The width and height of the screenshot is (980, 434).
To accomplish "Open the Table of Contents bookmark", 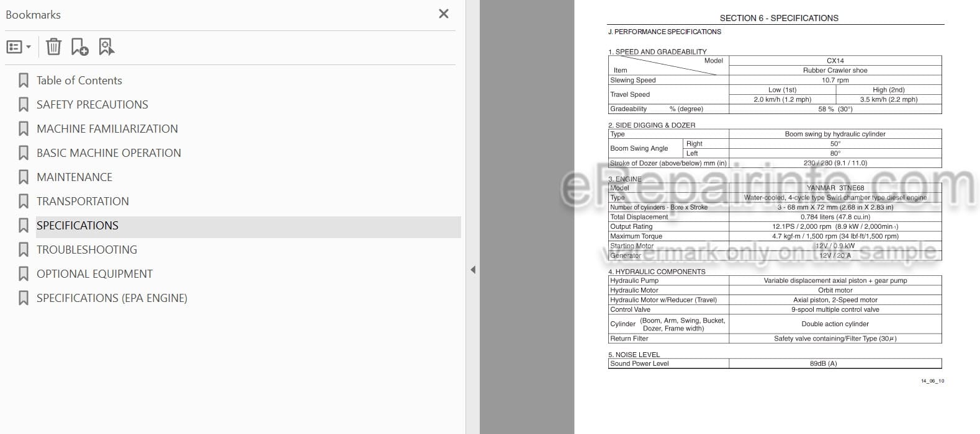I will click(x=79, y=81).
